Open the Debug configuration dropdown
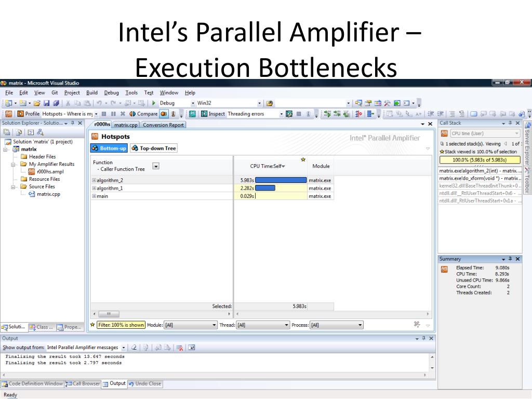 tap(193, 103)
